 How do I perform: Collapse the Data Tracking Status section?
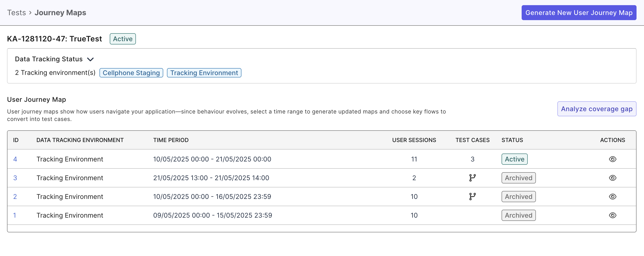coord(91,59)
